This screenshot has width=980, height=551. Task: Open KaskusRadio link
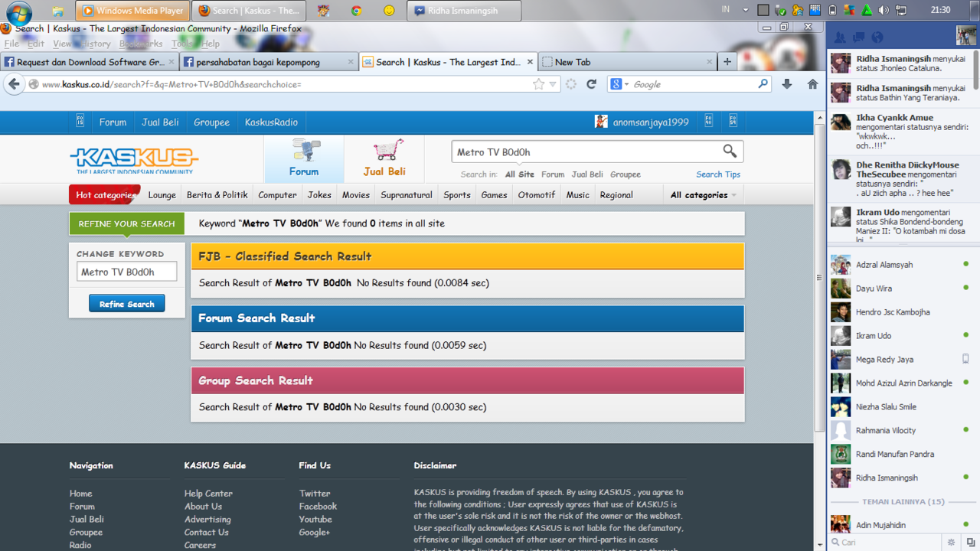tap(271, 122)
